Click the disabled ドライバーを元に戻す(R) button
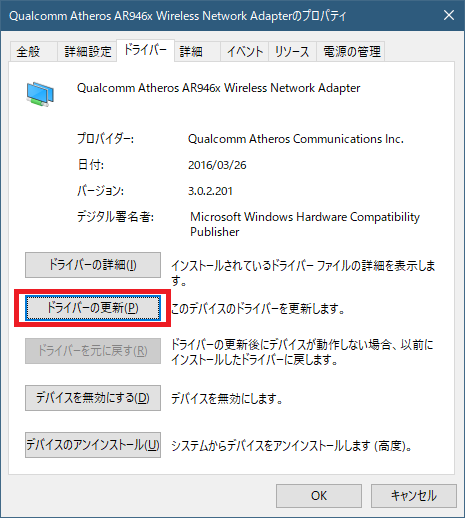465x518 pixels. point(93,351)
